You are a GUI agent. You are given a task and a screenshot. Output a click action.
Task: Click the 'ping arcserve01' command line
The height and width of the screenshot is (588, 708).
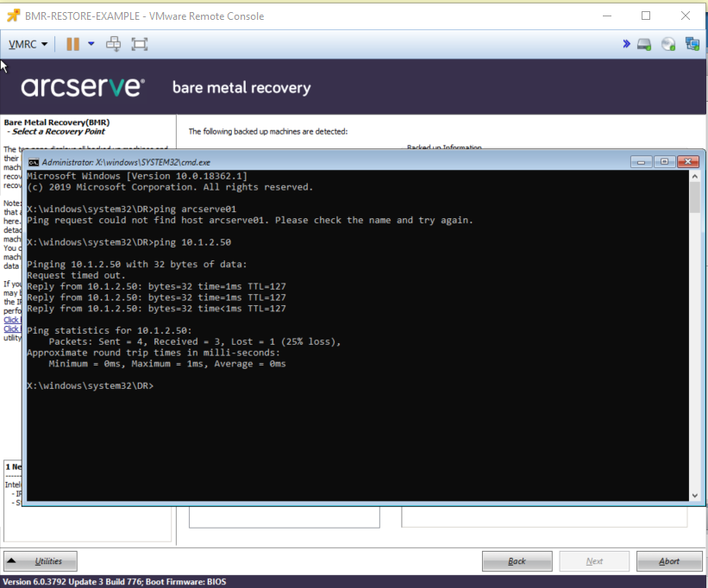coord(131,209)
